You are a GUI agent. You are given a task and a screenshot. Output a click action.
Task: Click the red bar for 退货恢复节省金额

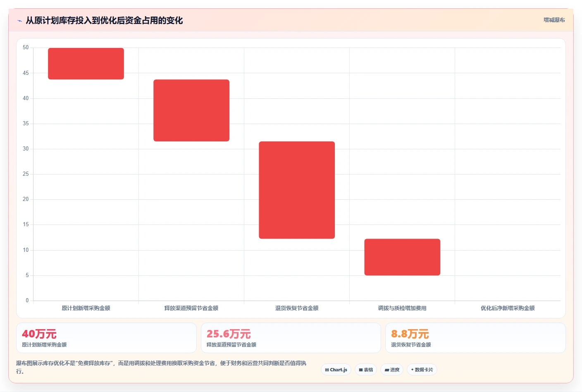point(297,190)
